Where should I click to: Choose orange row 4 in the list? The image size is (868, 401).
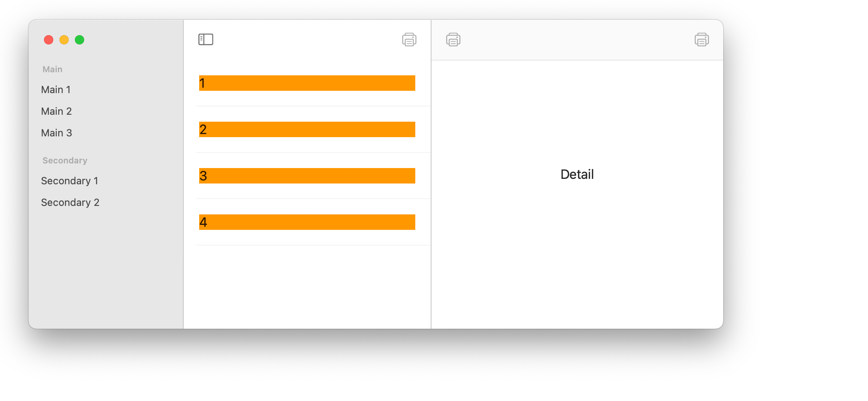click(307, 222)
